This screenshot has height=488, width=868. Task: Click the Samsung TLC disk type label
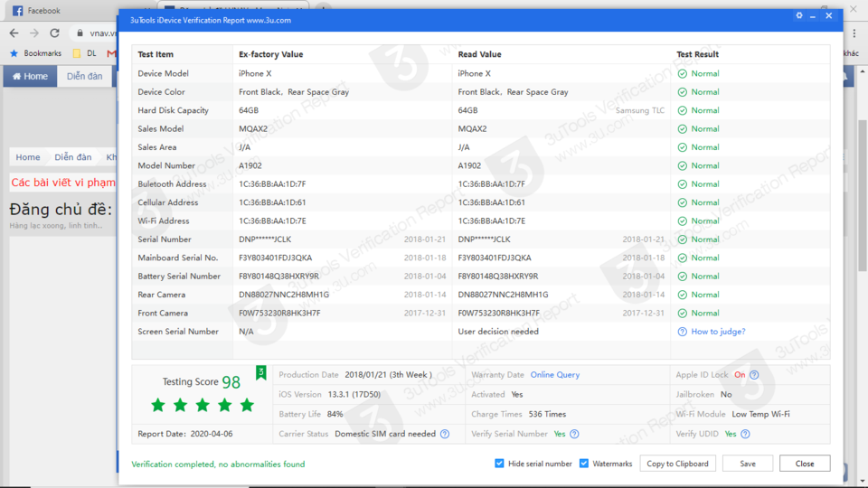click(640, 110)
